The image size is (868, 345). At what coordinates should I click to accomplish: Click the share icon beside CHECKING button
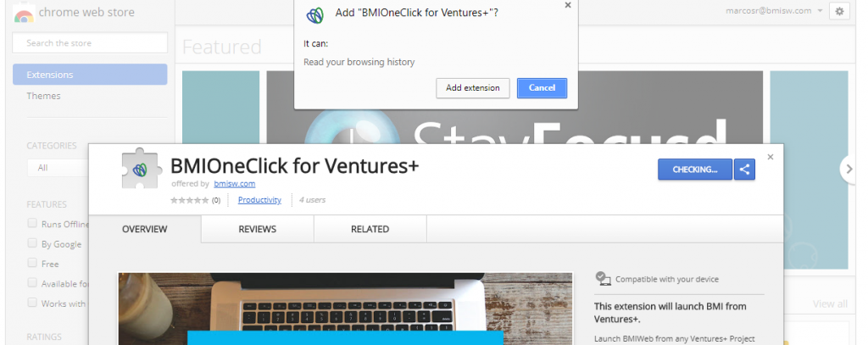(x=744, y=170)
